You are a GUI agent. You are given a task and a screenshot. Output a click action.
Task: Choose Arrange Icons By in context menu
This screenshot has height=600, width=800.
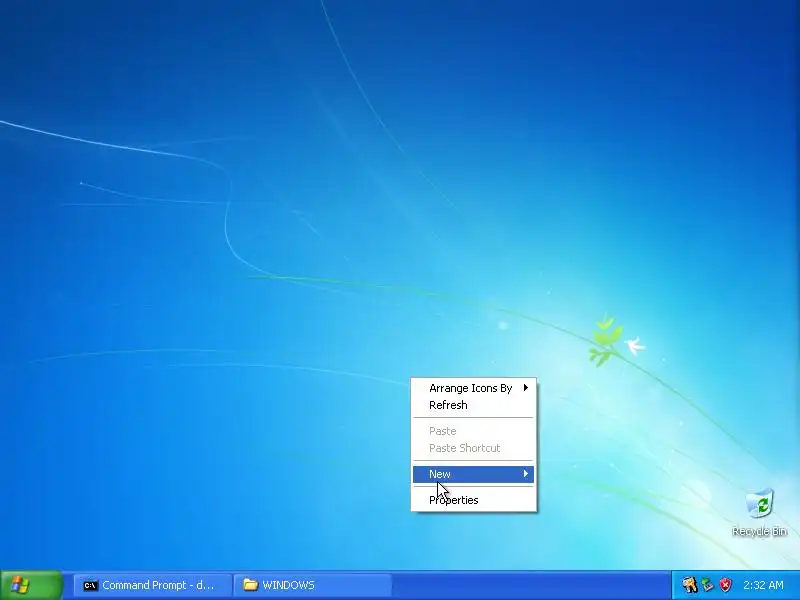point(473,388)
